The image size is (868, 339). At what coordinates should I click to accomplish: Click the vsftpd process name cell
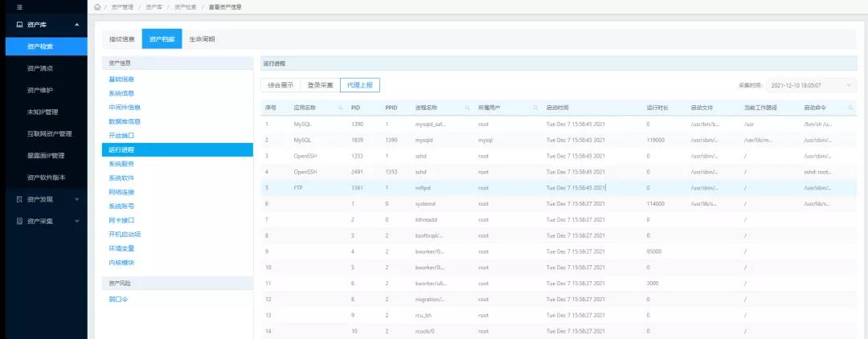point(423,188)
